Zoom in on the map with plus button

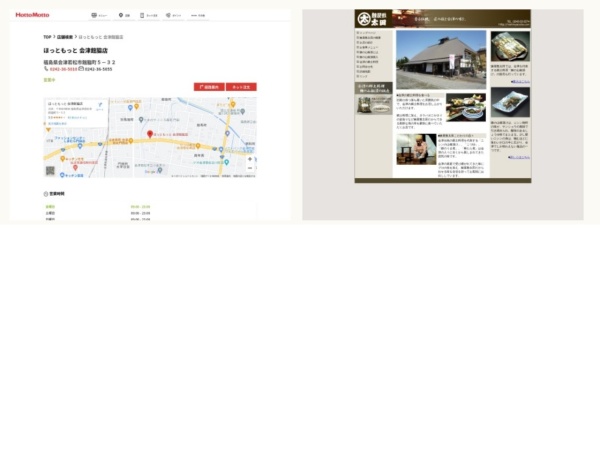click(250, 159)
